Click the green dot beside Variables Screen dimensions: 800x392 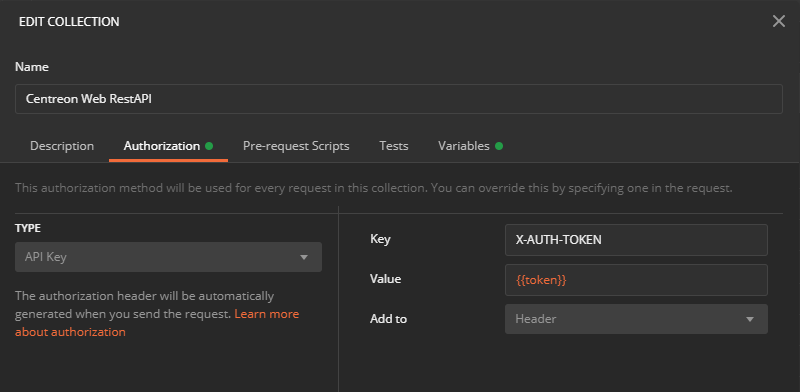pyautogui.click(x=498, y=146)
